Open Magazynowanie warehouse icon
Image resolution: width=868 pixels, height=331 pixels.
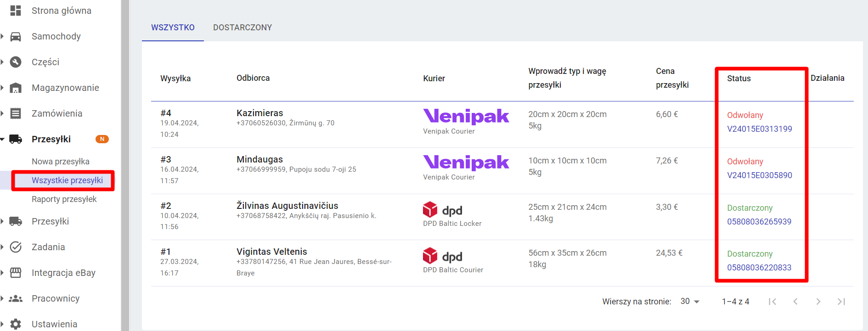pos(16,88)
